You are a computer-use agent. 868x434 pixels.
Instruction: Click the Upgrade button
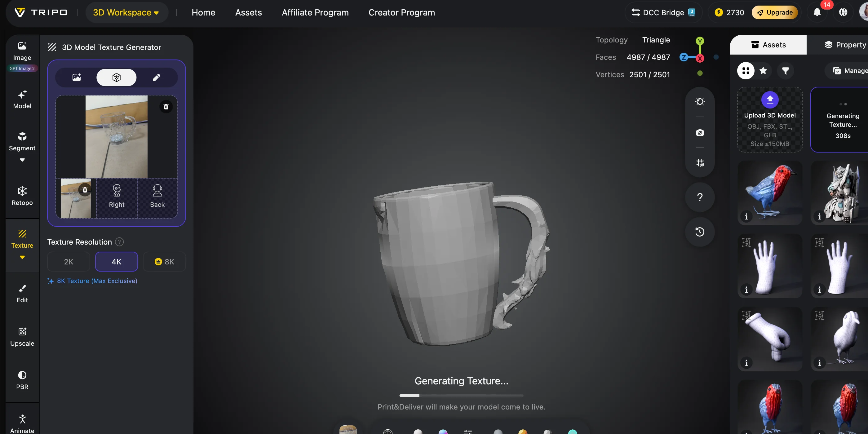775,12
